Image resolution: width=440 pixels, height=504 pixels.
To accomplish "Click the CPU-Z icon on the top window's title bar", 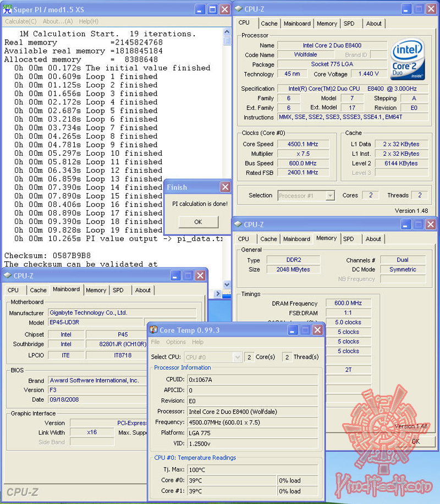I will click(x=239, y=9).
